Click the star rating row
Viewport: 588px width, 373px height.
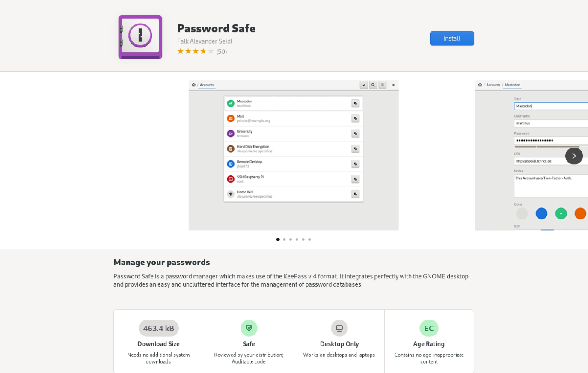(x=196, y=51)
